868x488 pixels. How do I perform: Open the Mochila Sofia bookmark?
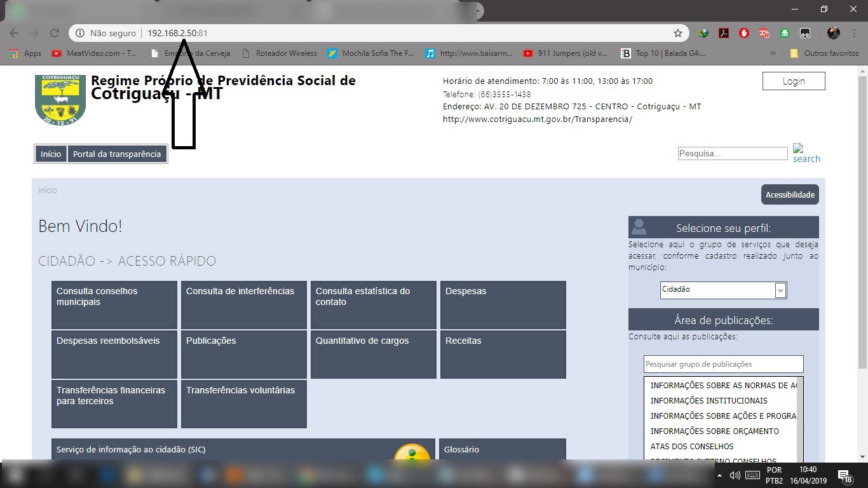(370, 53)
